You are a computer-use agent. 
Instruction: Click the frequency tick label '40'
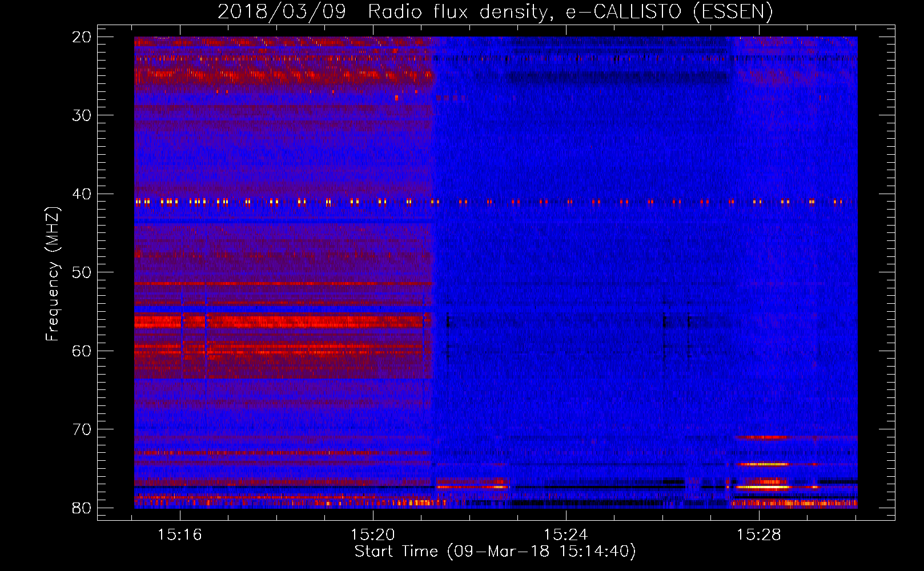pyautogui.click(x=82, y=194)
